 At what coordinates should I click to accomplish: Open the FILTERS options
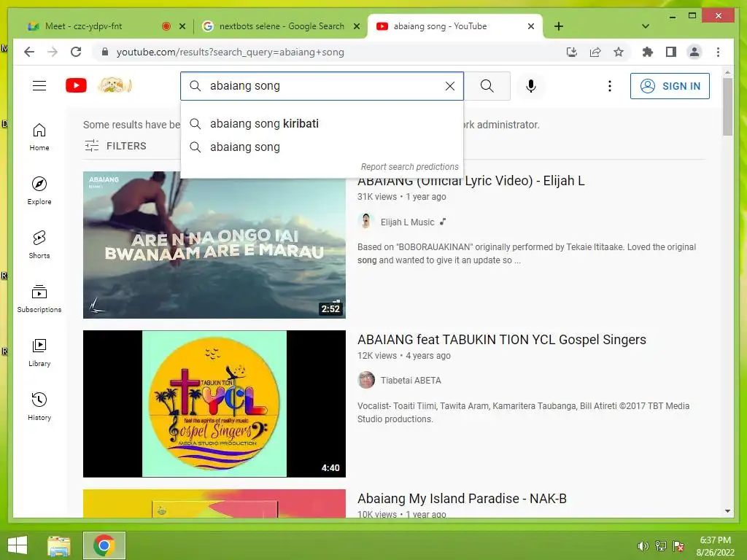pyautogui.click(x=115, y=146)
